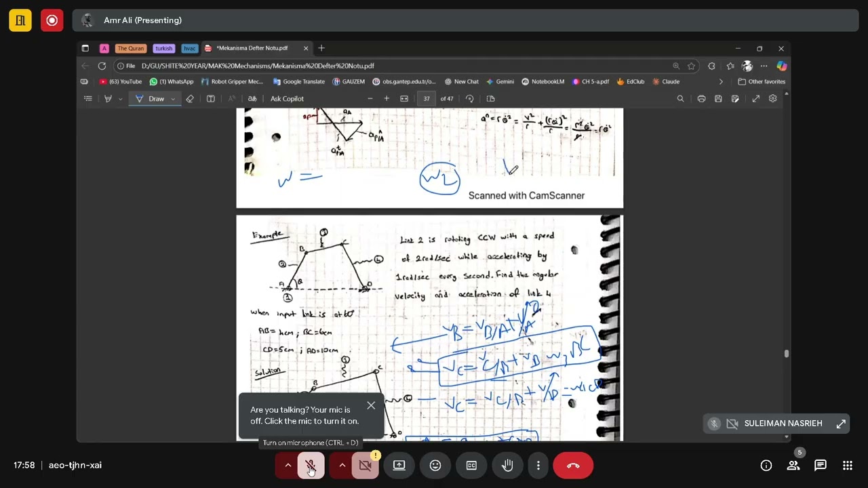This screenshot has width=868, height=488.
Task: Open Other favorites folder
Action: pyautogui.click(x=762, y=81)
